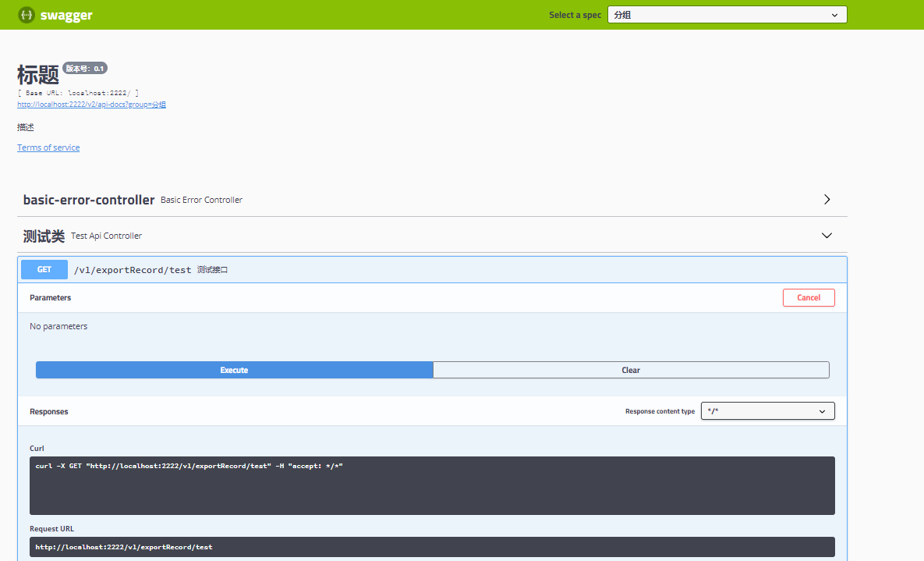Viewport: 924px width, 561px height.
Task: Open the Select a spec dropdown
Action: pos(727,15)
